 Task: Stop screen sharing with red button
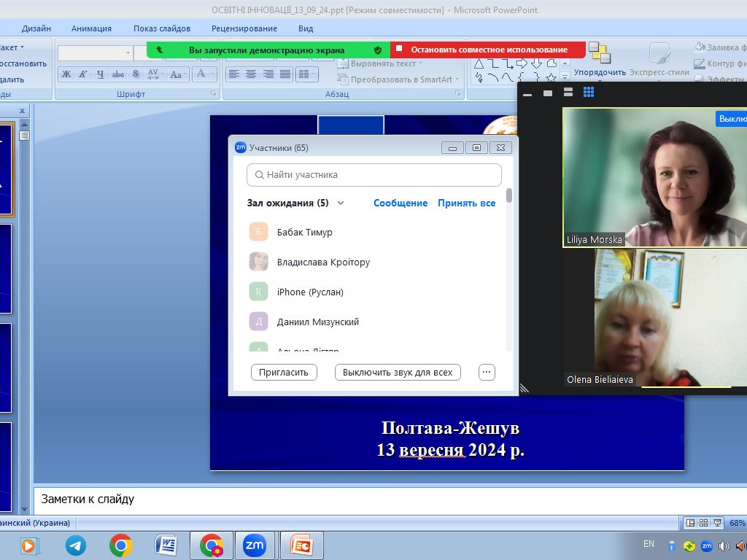(488, 50)
